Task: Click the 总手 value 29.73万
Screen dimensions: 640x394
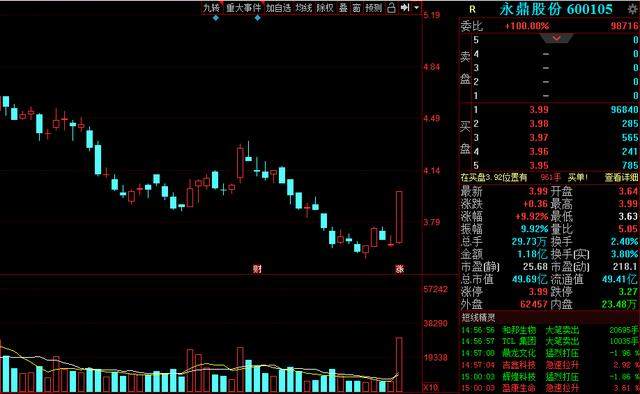Action: pyautogui.click(x=530, y=242)
